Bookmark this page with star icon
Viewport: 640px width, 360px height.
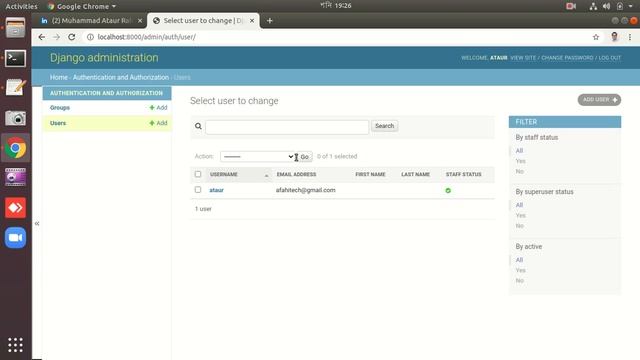point(596,37)
